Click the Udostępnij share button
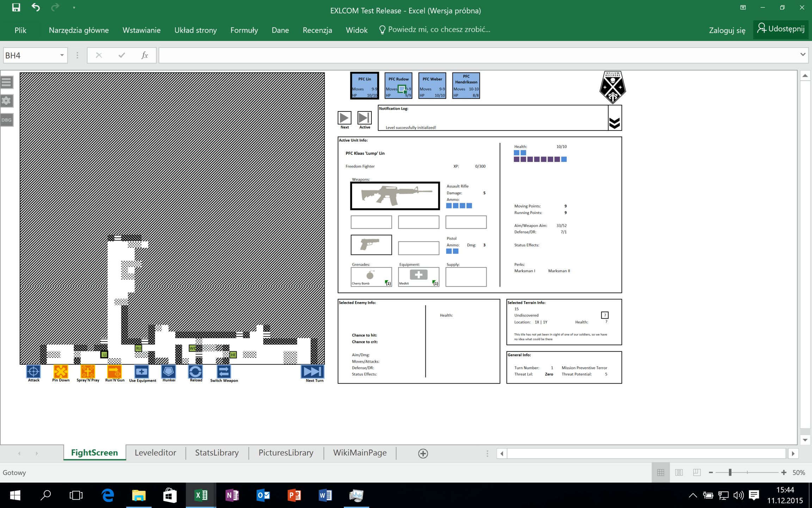The image size is (812, 508). [x=781, y=29]
